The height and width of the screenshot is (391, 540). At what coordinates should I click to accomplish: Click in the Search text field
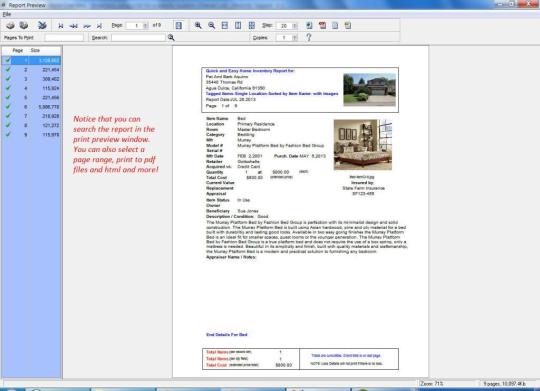tap(138, 38)
